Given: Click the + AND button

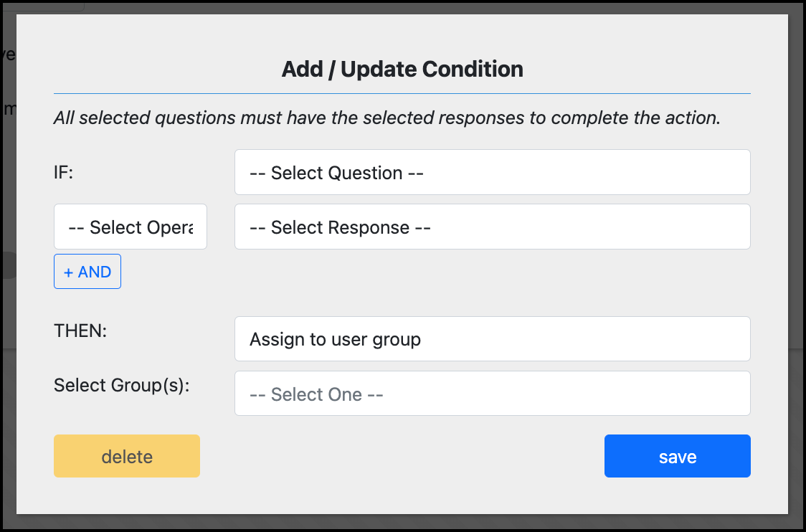Looking at the screenshot, I should coord(87,272).
